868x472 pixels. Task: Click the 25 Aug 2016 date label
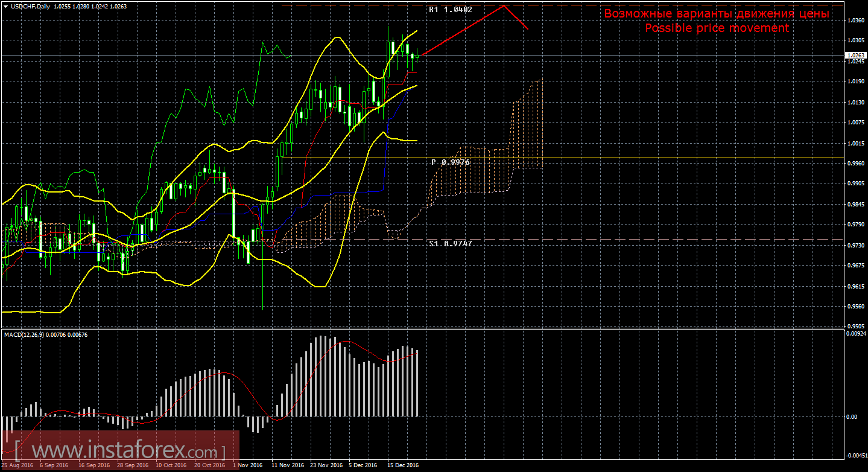tap(17, 466)
